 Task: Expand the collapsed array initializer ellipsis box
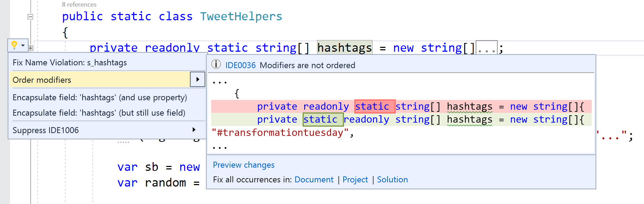pyautogui.click(x=486, y=48)
